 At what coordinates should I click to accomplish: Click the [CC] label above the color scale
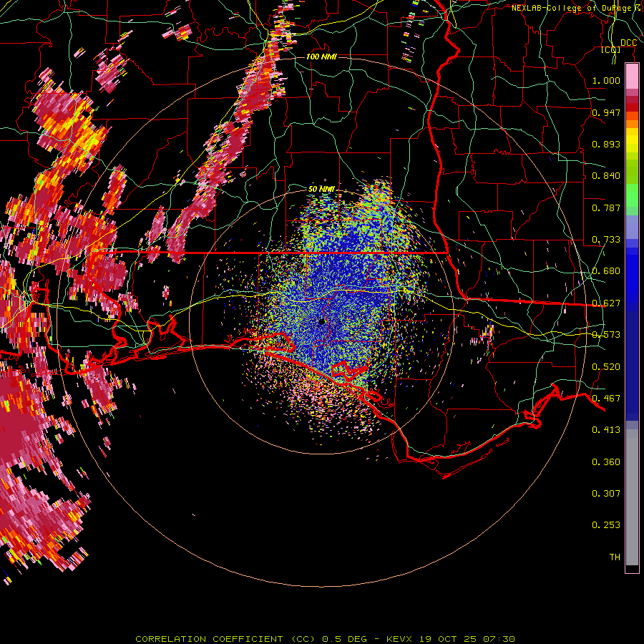pyautogui.click(x=611, y=49)
